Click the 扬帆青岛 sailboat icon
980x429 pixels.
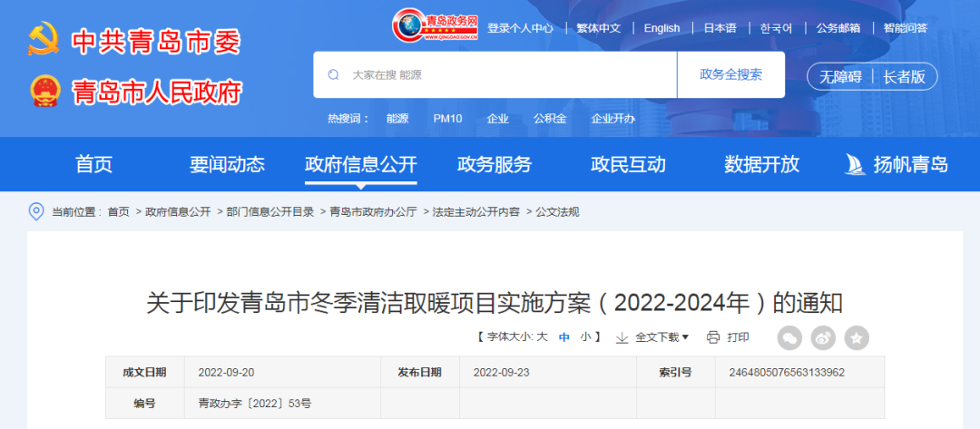tap(854, 164)
